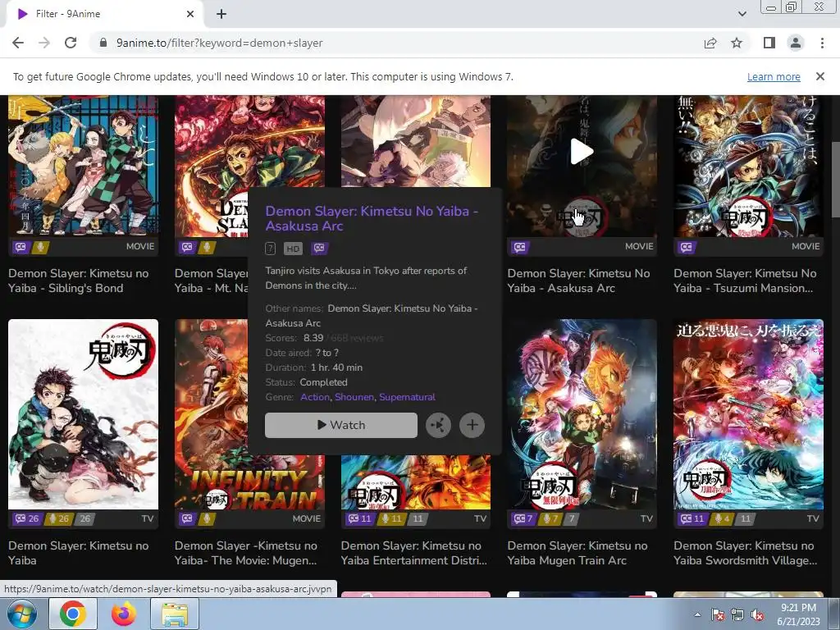Click the Watch button in the popup
Viewport: 840px width, 630px height.
[341, 425]
